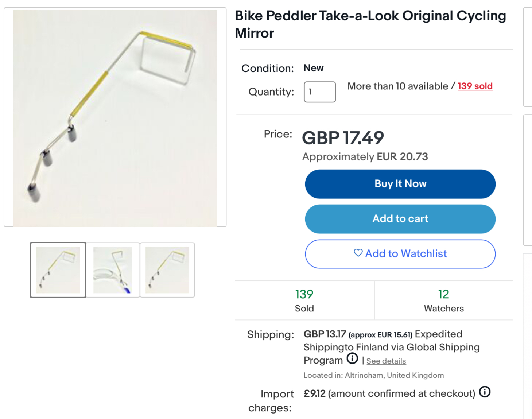
Task: Click the GBP 13.17 shipping cost
Action: pos(325,334)
